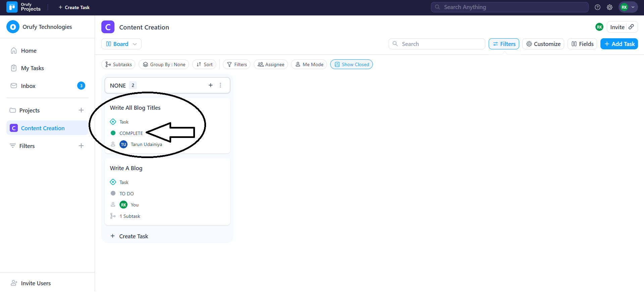
Task: Open three-dot menu on NONE column
Action: click(x=220, y=85)
